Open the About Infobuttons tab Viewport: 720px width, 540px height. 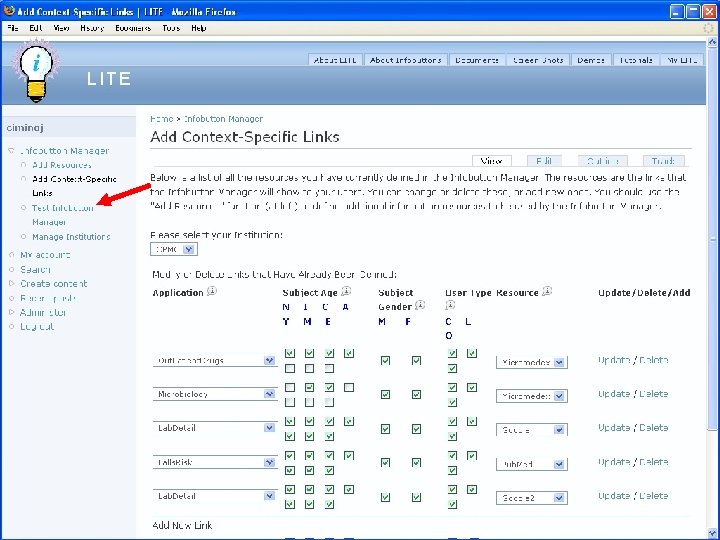click(x=405, y=60)
